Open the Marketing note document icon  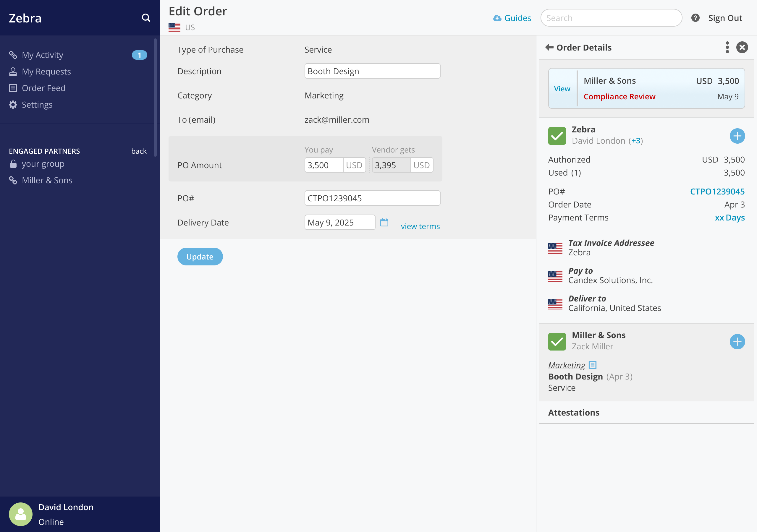pyautogui.click(x=593, y=365)
